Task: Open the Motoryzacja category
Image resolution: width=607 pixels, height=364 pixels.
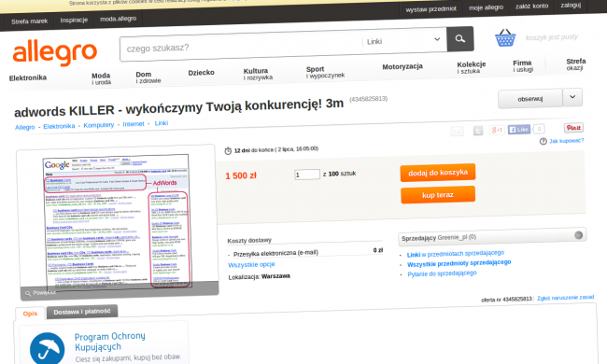Action: pyautogui.click(x=402, y=66)
